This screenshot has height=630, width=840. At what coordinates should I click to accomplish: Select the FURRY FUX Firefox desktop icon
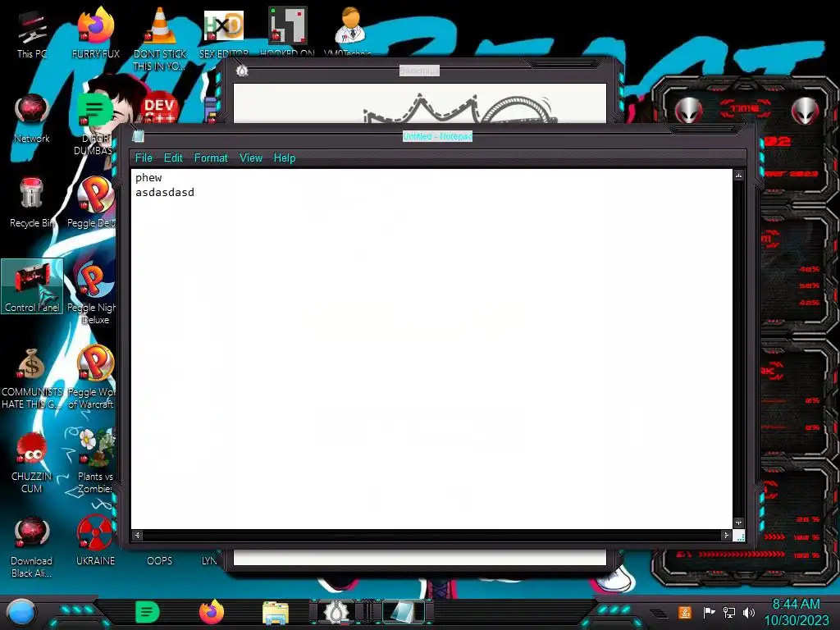[x=95, y=33]
